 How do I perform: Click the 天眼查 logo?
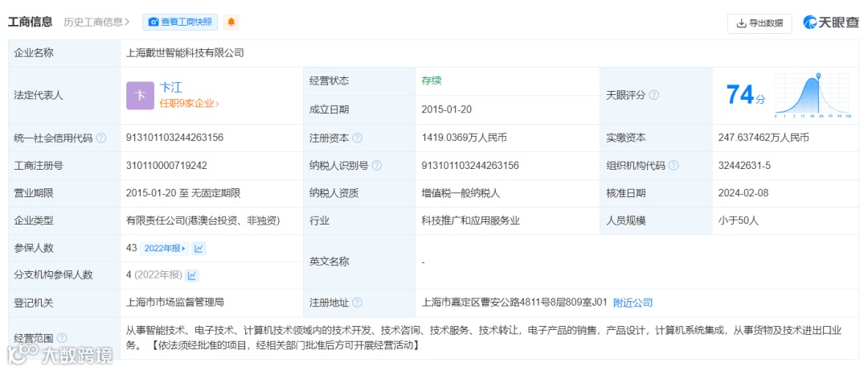[x=832, y=23]
